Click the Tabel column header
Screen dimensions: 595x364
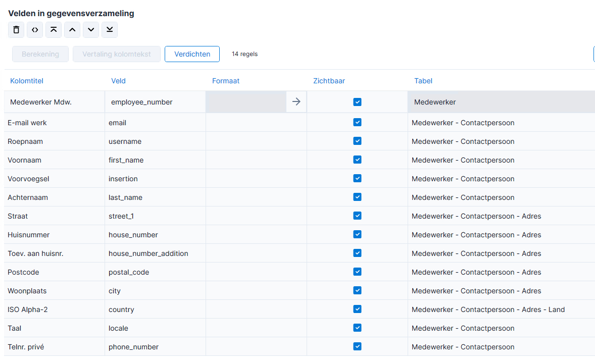coord(423,81)
